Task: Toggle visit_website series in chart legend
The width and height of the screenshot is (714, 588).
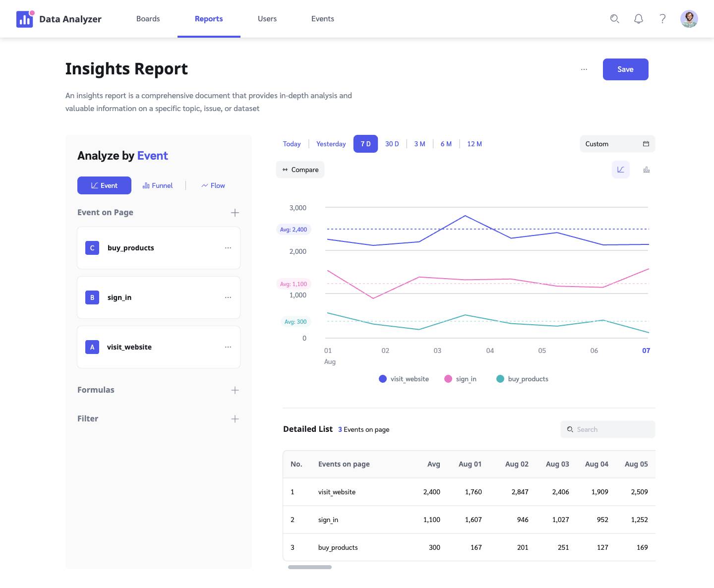Action: [x=404, y=379]
